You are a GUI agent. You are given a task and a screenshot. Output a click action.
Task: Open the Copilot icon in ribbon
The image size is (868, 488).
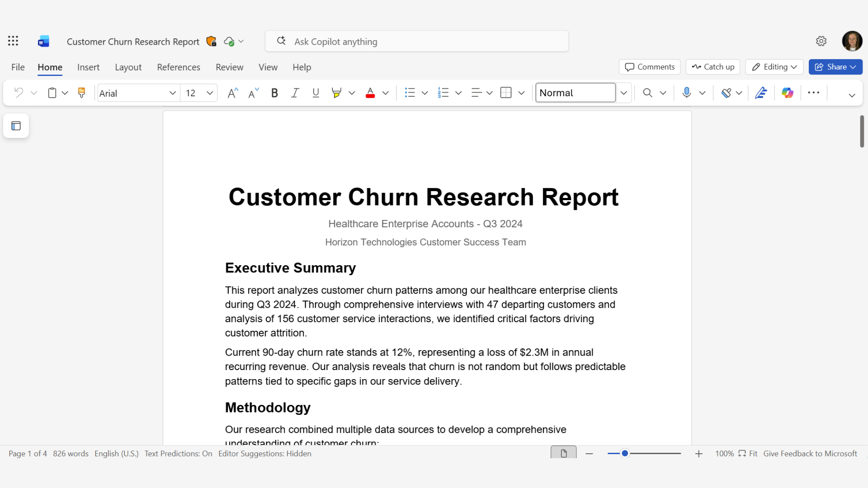(787, 93)
